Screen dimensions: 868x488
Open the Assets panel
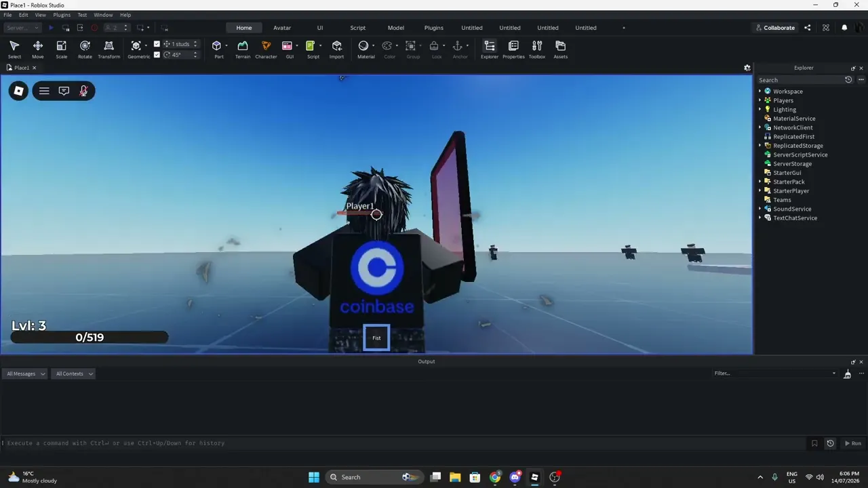(x=560, y=49)
